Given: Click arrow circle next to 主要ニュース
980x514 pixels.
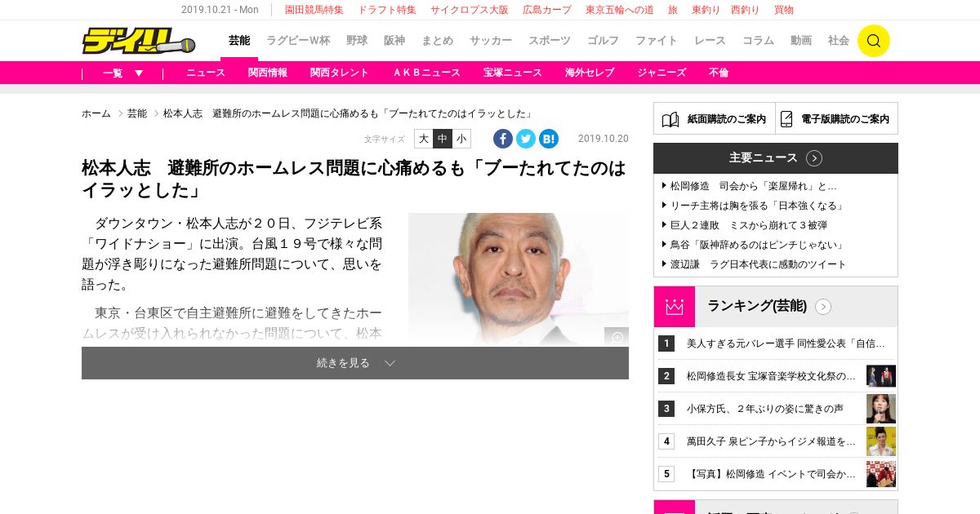Looking at the screenshot, I should (814, 158).
